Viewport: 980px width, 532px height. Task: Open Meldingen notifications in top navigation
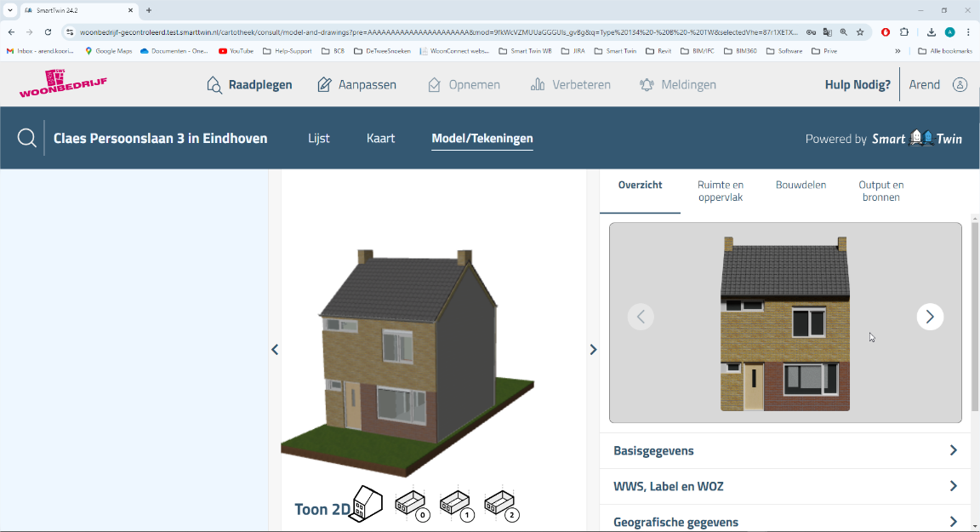pos(677,84)
